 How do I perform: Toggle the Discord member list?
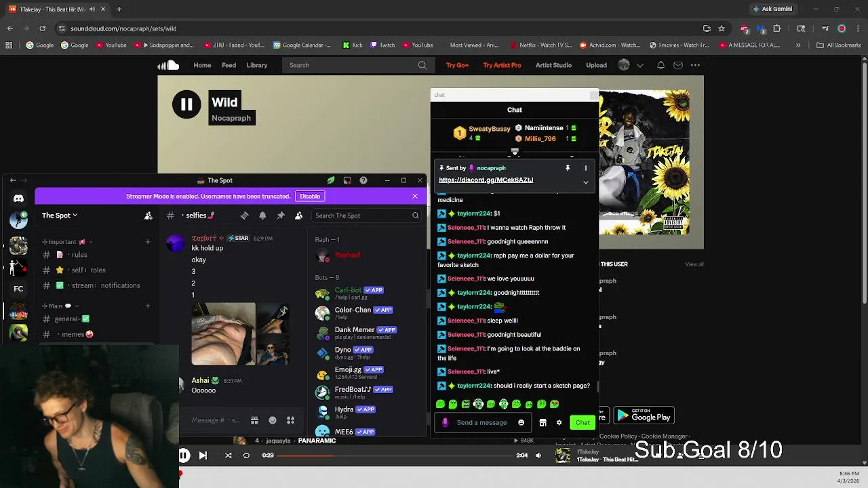pos(298,216)
